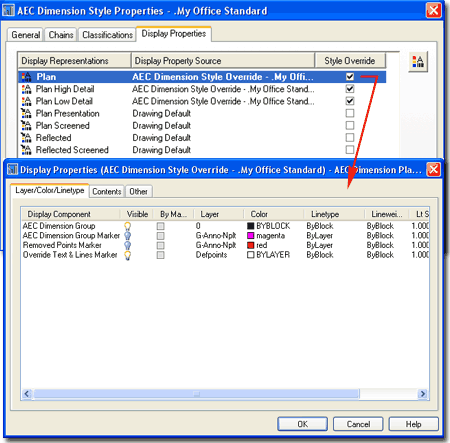Screen dimensions: 450x443
Task: Switch to the Chains tab
Action: click(61, 35)
